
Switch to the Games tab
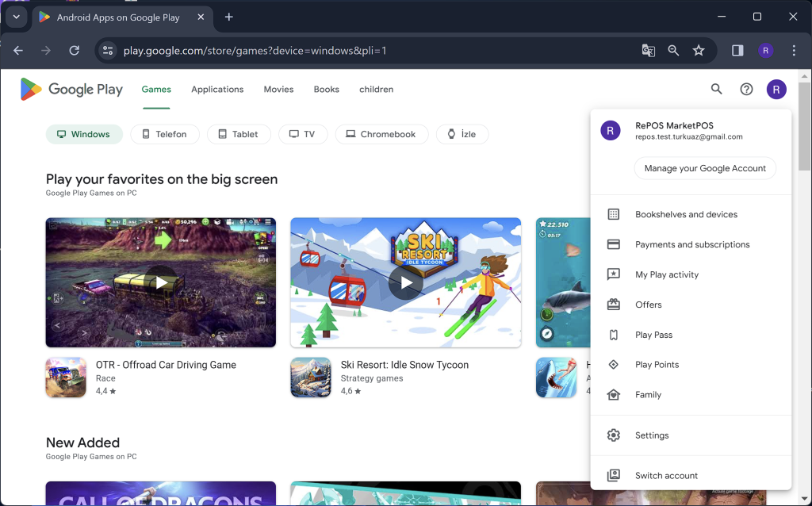(x=156, y=89)
